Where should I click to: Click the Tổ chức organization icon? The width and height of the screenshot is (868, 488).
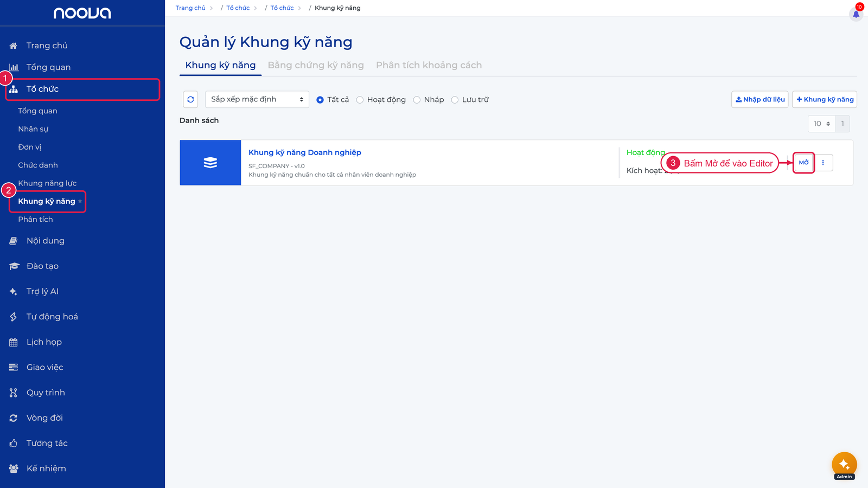(14, 89)
